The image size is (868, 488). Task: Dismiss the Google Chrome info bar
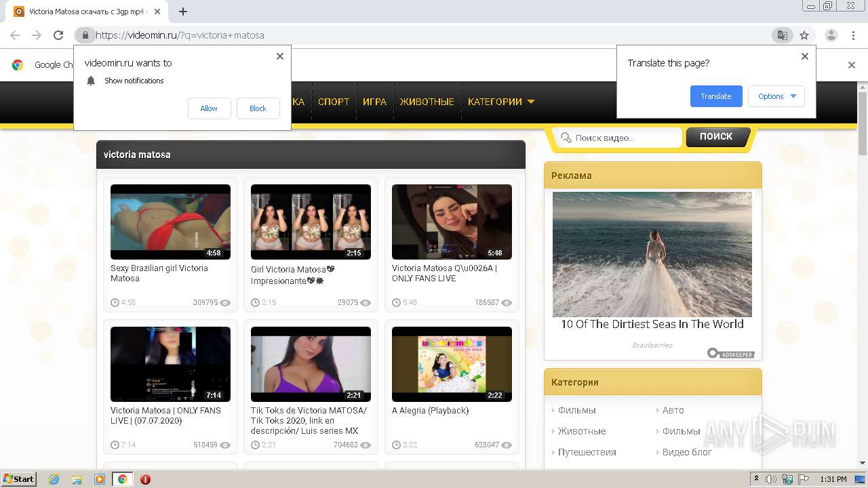coord(852,65)
